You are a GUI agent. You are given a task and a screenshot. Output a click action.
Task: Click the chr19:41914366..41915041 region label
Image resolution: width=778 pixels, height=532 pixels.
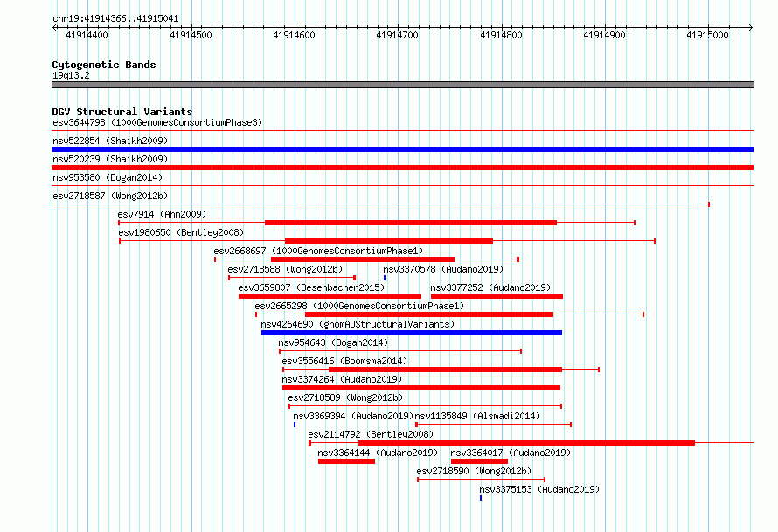click(115, 18)
